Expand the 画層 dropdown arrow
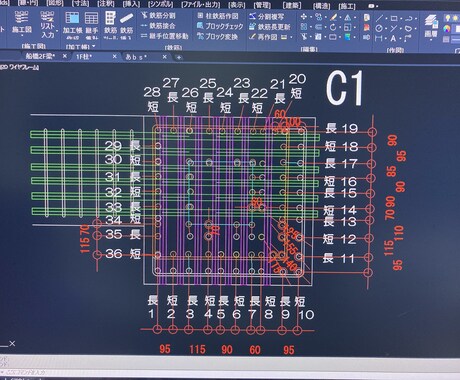The width and height of the screenshot is (460, 380). pyautogui.click(x=431, y=40)
